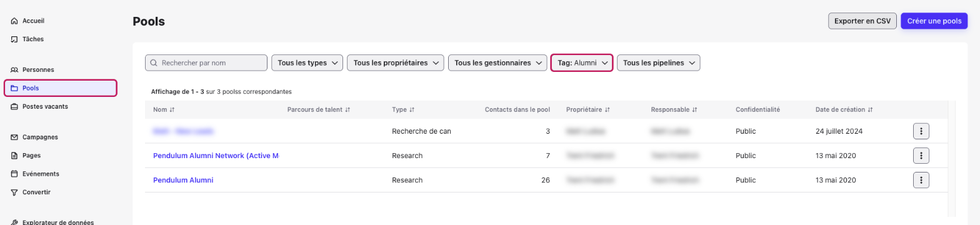The image size is (980, 225).
Task: Click the Pools page heading
Action: (149, 22)
